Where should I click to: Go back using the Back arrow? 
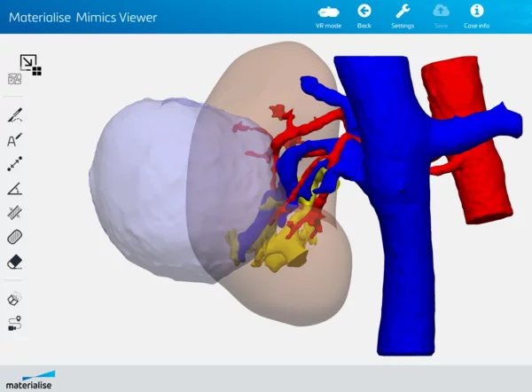coord(364,17)
